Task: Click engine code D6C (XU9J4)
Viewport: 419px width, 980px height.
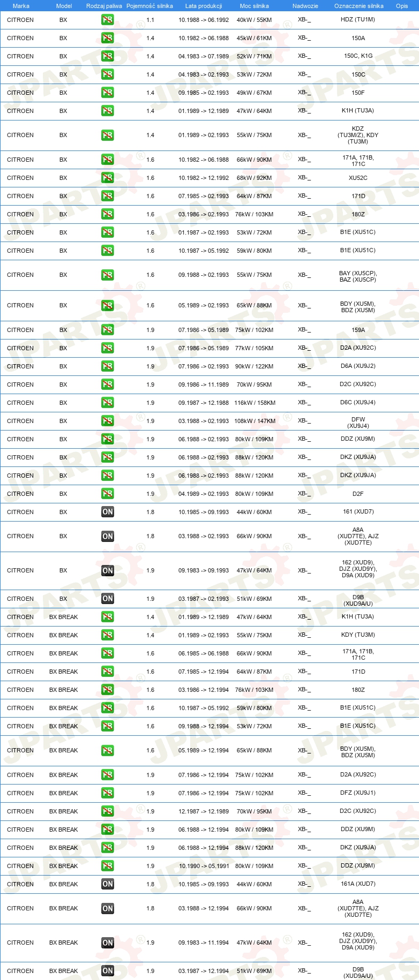Action: [x=358, y=402]
